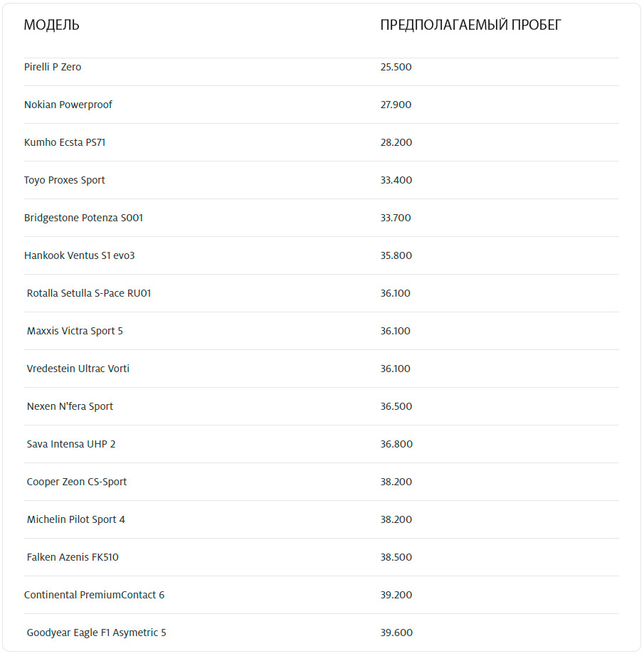Choose Bridgestone Potenza S001 row
The width and height of the screenshot is (644, 656).
coord(83,218)
